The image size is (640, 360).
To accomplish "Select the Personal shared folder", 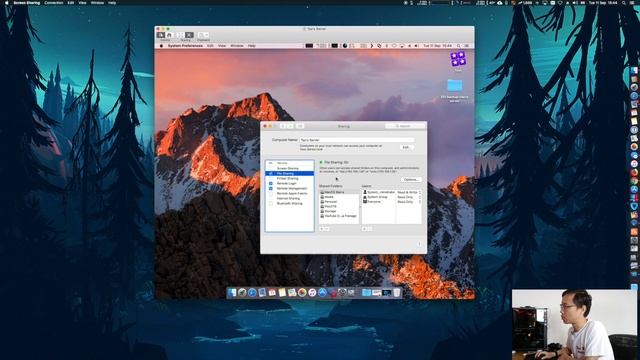I will point(339,202).
